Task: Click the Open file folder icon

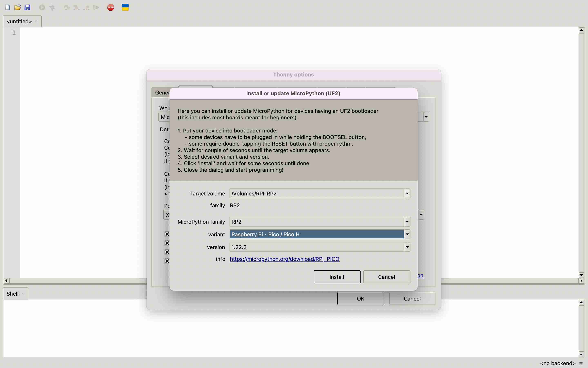Action: coord(18,7)
